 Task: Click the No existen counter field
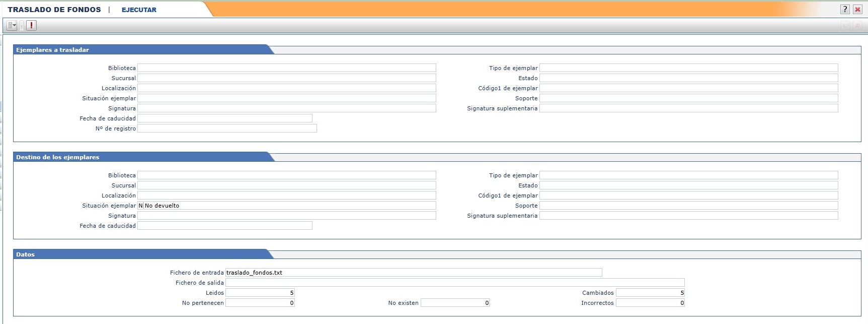pos(455,303)
